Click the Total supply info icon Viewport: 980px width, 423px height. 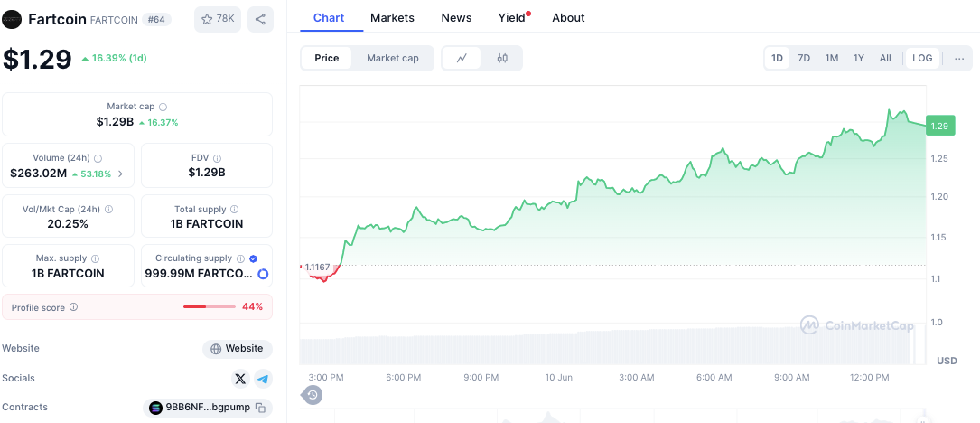click(x=234, y=210)
